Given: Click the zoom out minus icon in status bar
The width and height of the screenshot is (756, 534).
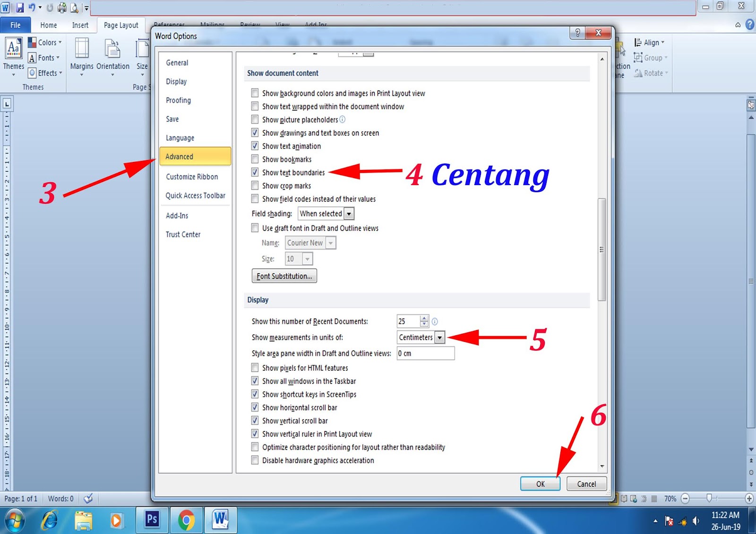Looking at the screenshot, I should pos(686,499).
